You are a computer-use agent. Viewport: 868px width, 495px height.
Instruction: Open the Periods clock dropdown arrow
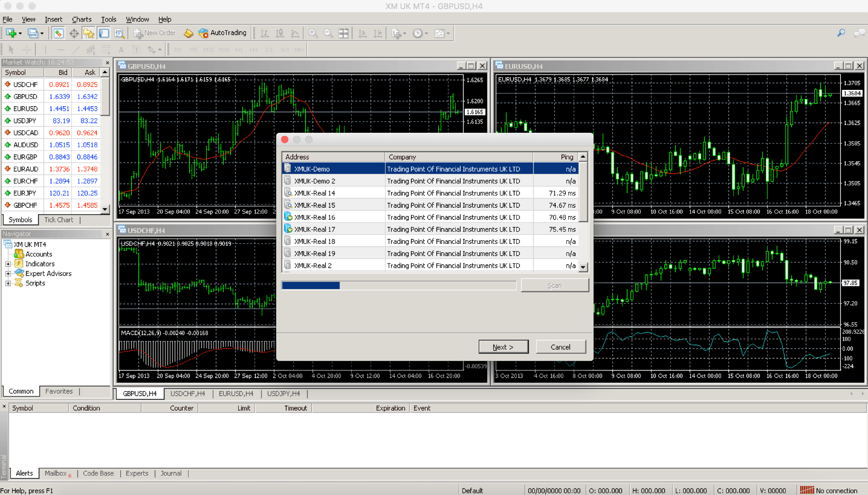(x=426, y=33)
